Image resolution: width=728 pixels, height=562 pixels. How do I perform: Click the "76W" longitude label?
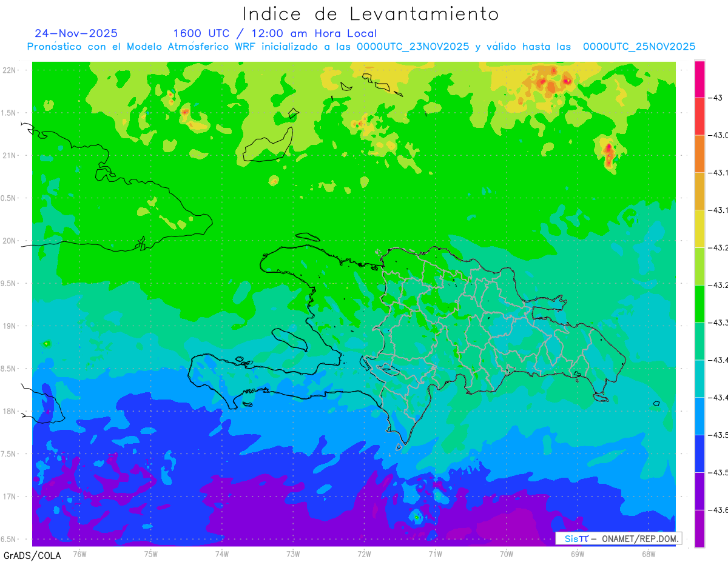coord(79,554)
